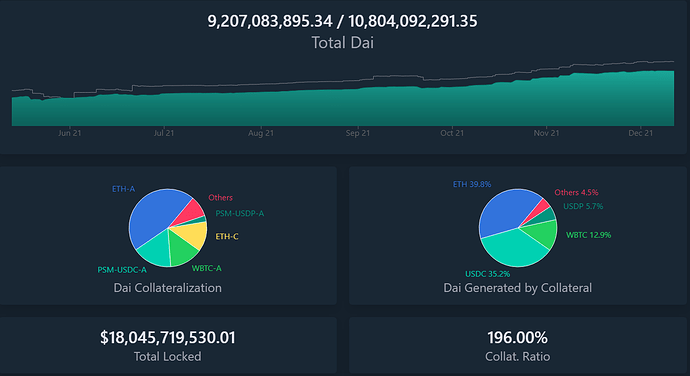Click the ETH-A legend label
Screen dimensions: 690x376
tap(123, 189)
